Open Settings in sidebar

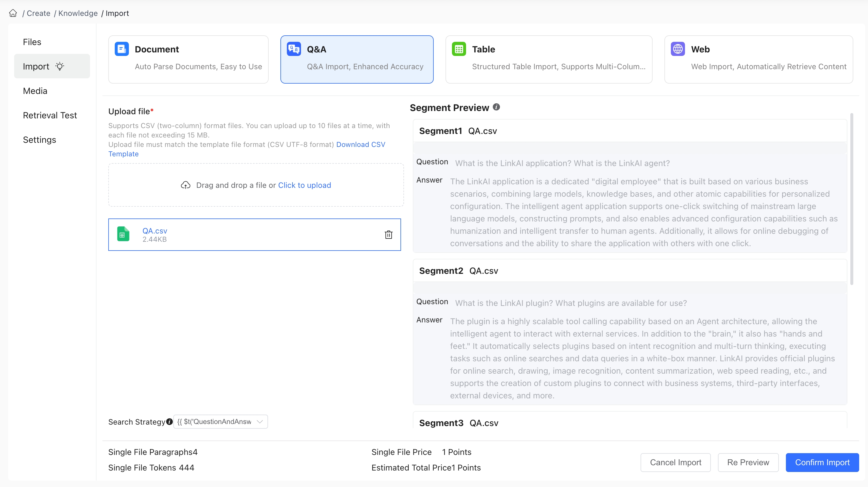[39, 140]
